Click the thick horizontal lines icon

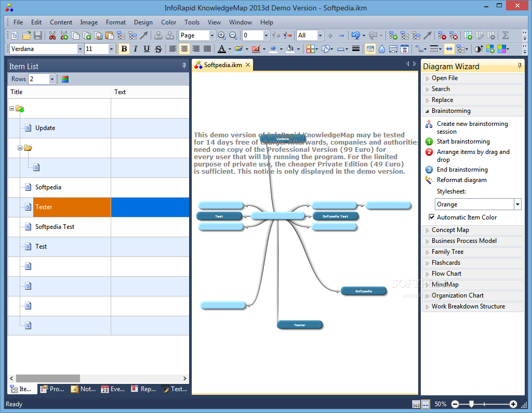tap(355, 49)
